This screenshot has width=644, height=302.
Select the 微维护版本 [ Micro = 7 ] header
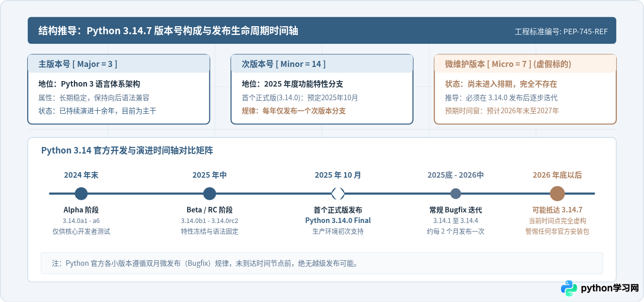point(525,64)
